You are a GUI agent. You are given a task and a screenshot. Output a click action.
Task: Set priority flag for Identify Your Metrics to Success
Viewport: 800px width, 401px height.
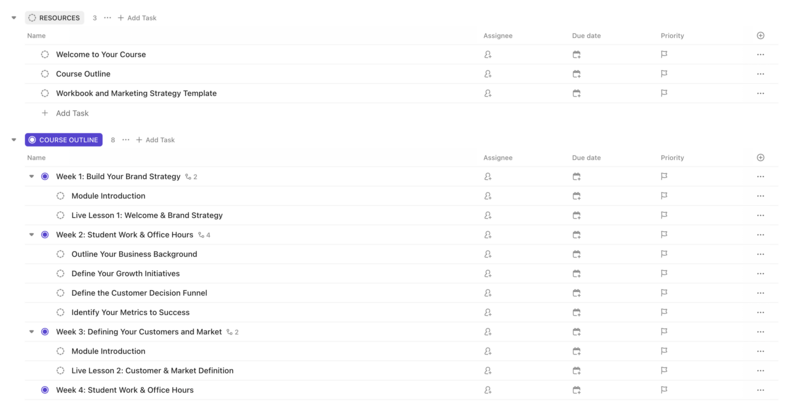[x=664, y=313]
